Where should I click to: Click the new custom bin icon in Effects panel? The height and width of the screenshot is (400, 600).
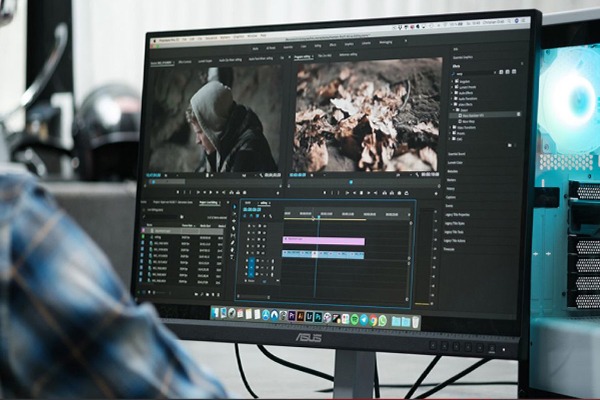[x=509, y=145]
